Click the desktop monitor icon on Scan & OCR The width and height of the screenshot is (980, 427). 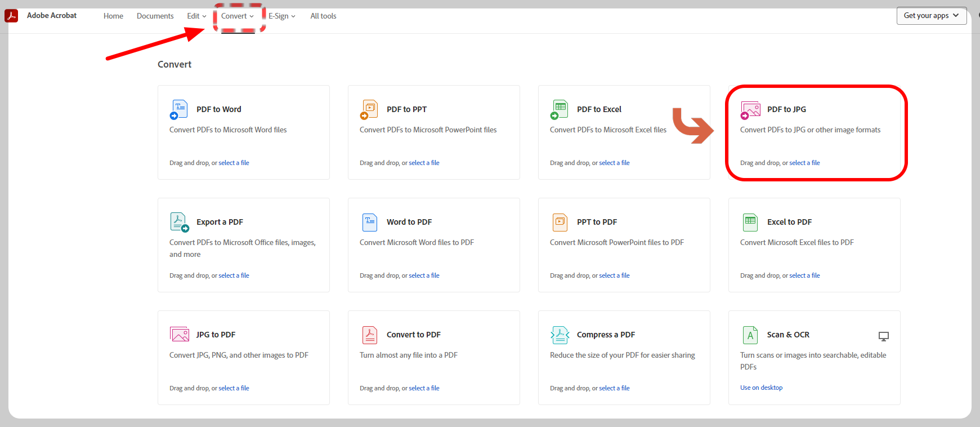[884, 336]
